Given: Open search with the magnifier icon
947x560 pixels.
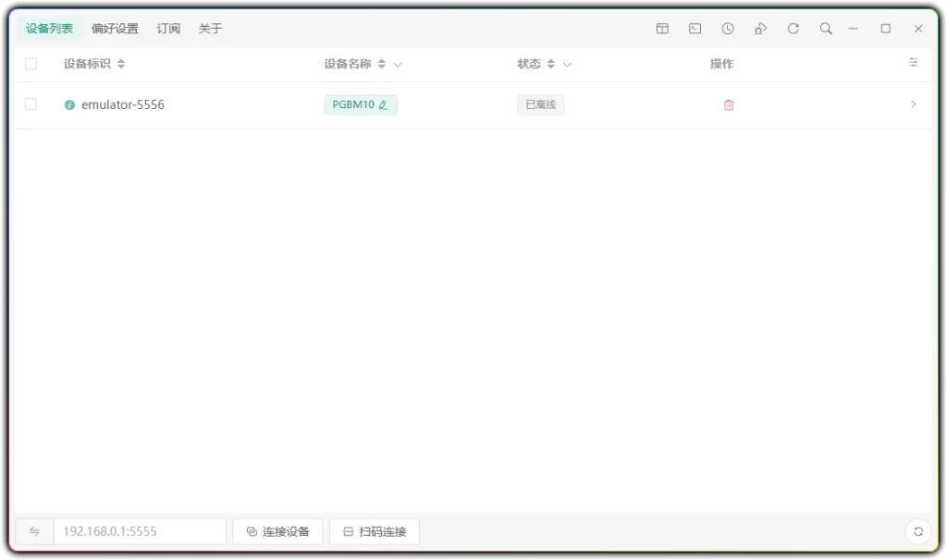Looking at the screenshot, I should tap(826, 29).
